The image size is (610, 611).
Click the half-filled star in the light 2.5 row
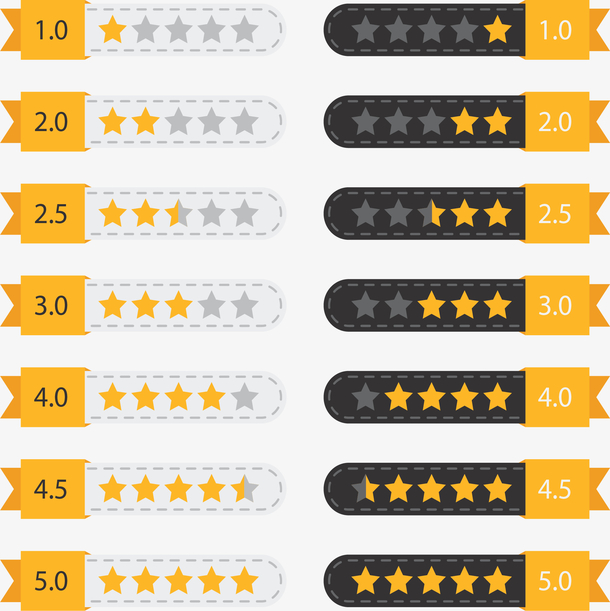[178, 213]
